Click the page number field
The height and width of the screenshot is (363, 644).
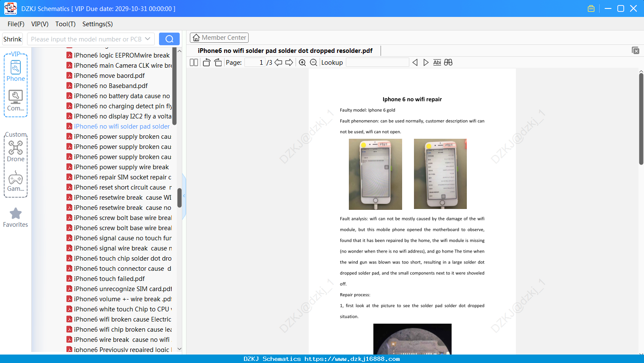[x=255, y=63]
